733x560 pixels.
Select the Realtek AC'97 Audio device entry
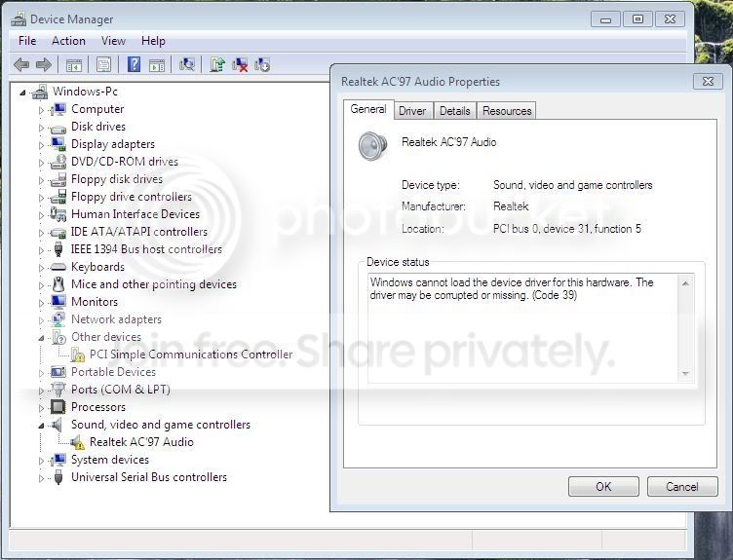pos(141,442)
